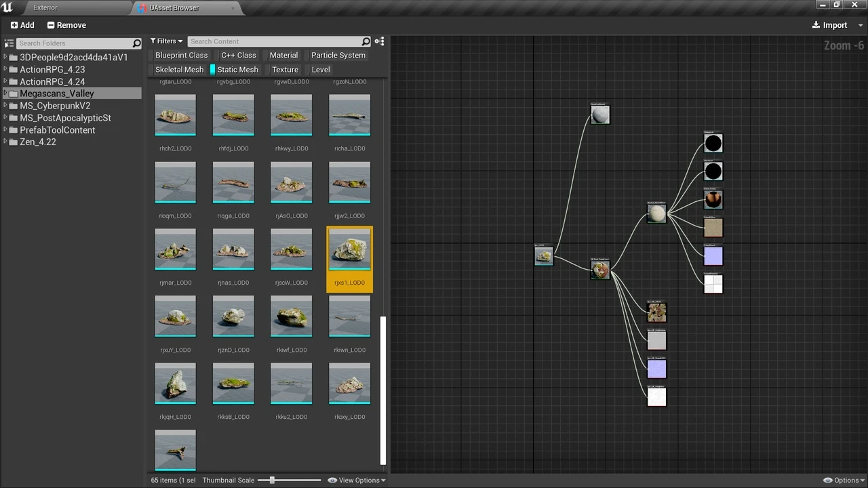The image size is (868, 488).
Task: Select the UAsset Browser tab
Action: pyautogui.click(x=175, y=7)
